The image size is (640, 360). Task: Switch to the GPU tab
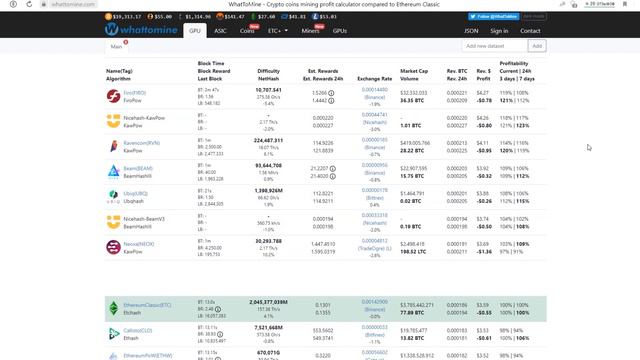(195, 31)
